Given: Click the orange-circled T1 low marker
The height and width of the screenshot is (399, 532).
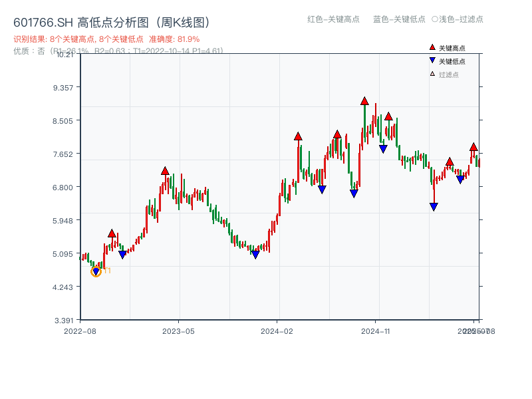Looking at the screenshot, I should click(96, 271).
